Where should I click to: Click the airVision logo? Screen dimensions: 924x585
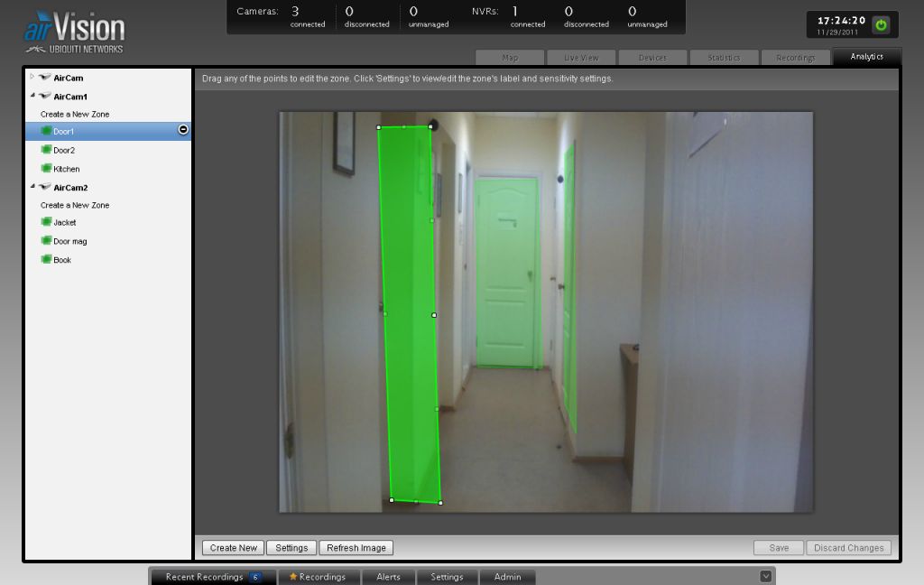[73, 32]
